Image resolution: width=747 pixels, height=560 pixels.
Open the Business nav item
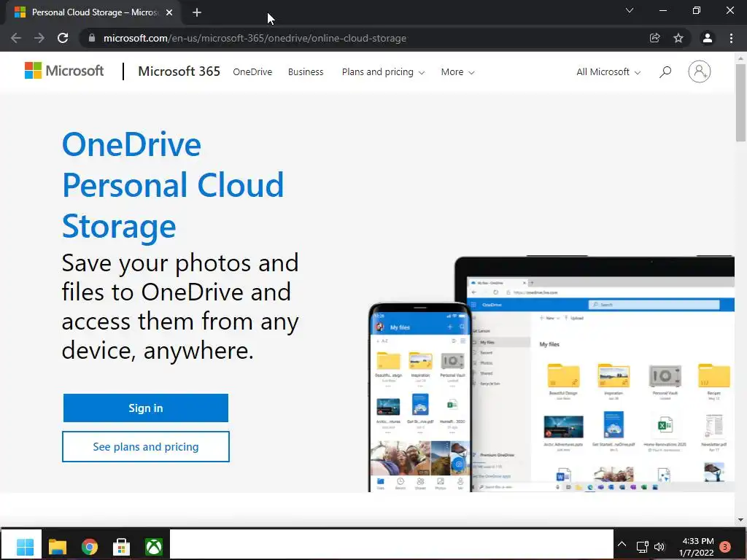point(306,72)
